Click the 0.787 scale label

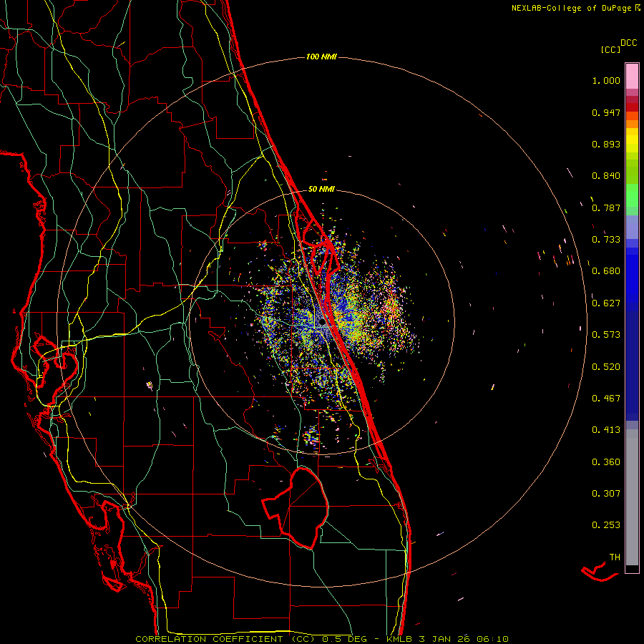pos(606,208)
